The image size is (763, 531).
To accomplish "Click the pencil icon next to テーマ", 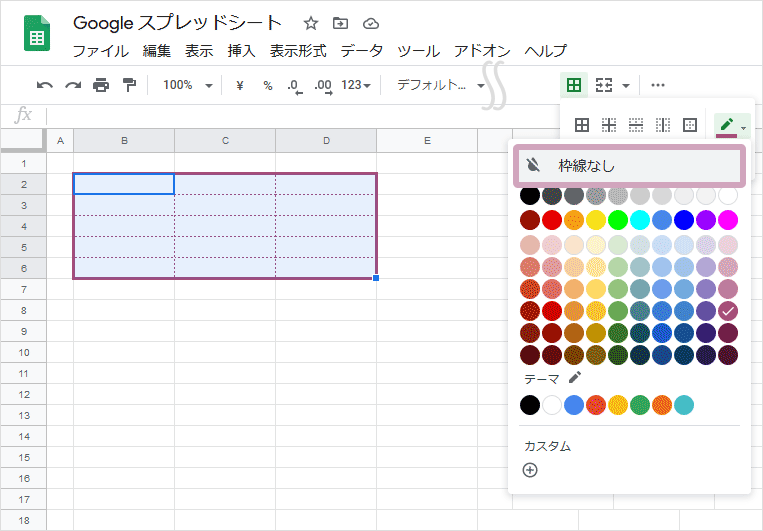I will [x=574, y=378].
